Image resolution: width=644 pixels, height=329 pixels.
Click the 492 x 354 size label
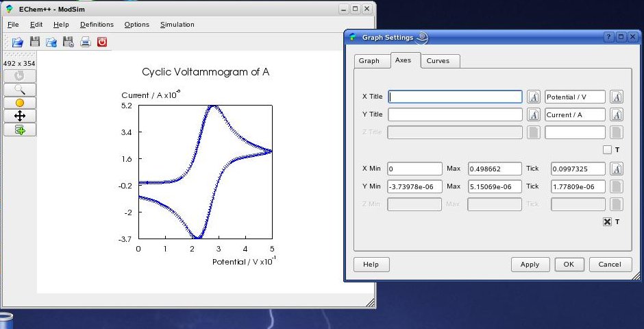19,64
